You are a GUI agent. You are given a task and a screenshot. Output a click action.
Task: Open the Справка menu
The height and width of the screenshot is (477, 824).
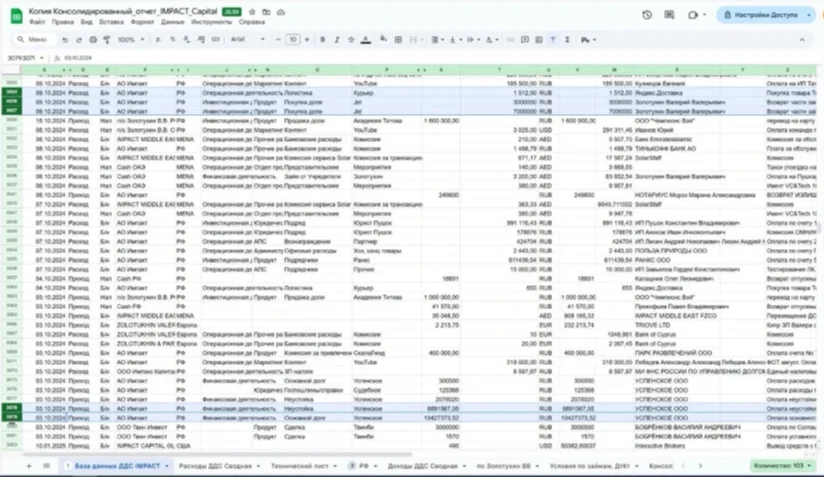pyautogui.click(x=252, y=22)
